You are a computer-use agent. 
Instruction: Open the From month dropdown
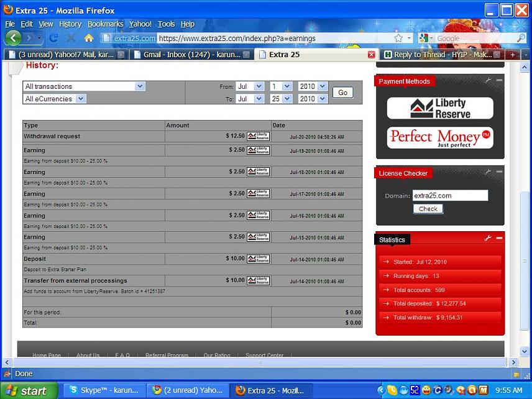point(250,86)
